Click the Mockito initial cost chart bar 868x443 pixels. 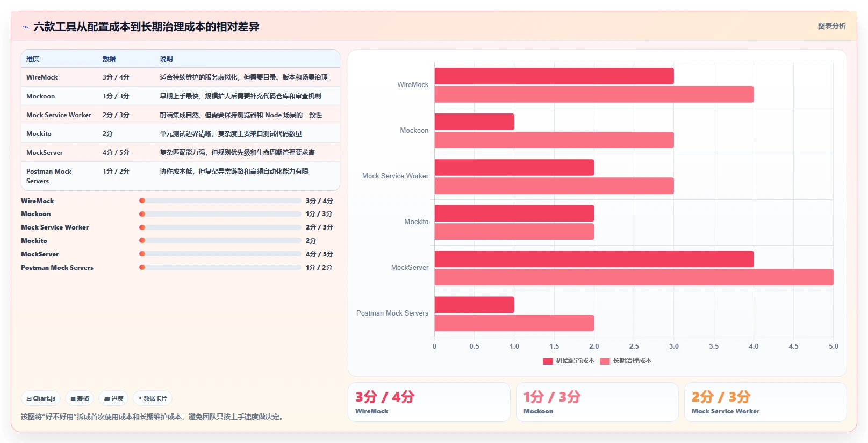pyautogui.click(x=514, y=213)
